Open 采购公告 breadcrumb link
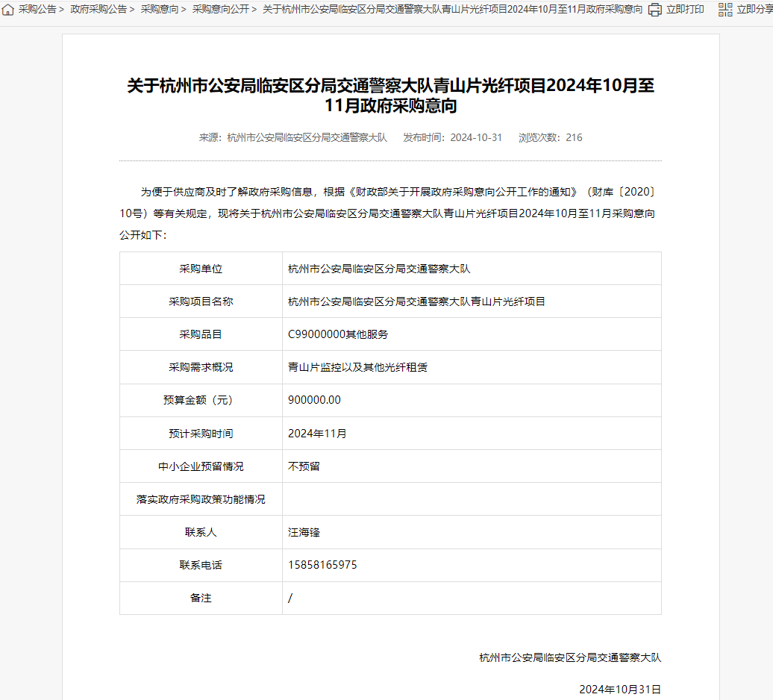 click(37, 10)
